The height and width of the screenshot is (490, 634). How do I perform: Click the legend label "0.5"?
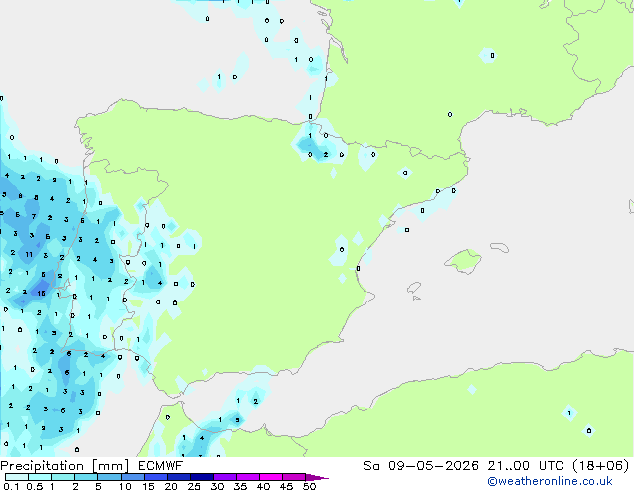point(35,486)
